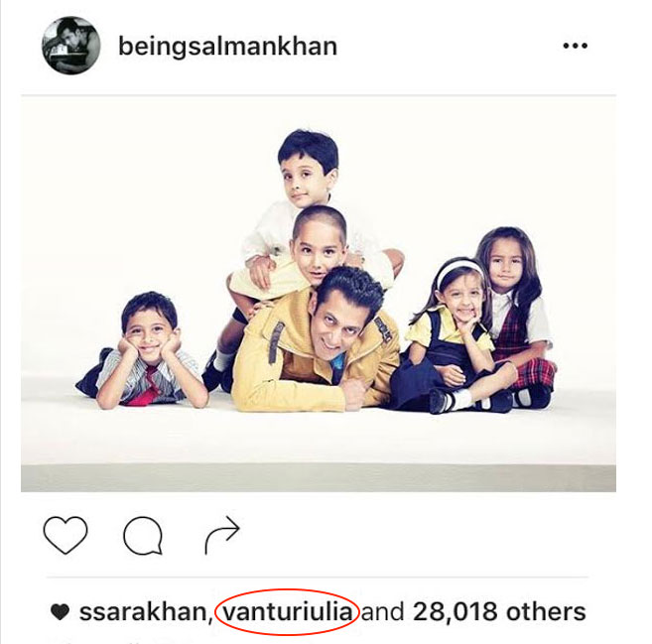
Task: Tap the small filled heart beside likes
Action: [x=60, y=612]
